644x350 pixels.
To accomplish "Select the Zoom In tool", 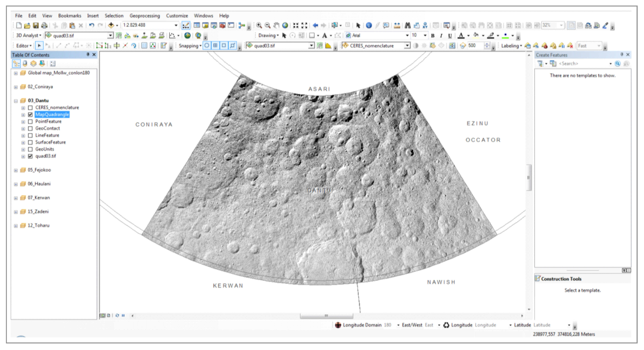I will click(259, 25).
